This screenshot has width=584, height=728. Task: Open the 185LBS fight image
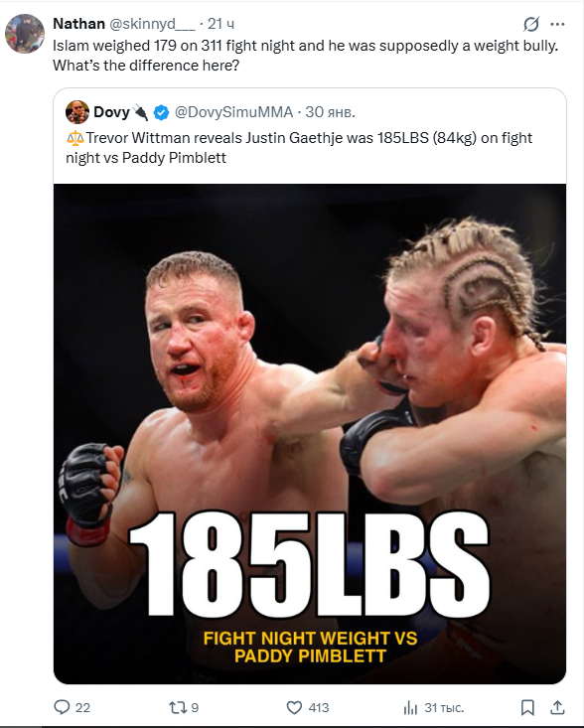pos(310,434)
